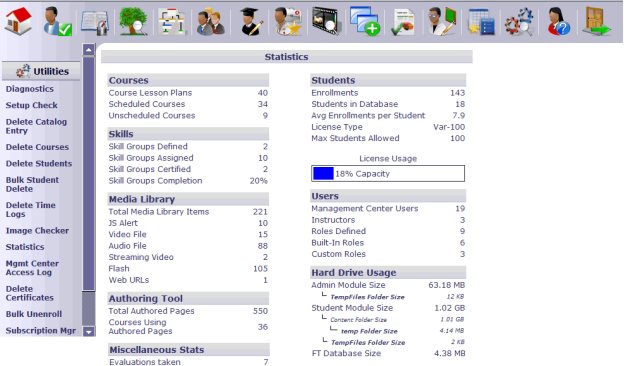This screenshot has height=366, width=624.
Task: Click the calendar table schedule icon
Action: (x=481, y=22)
